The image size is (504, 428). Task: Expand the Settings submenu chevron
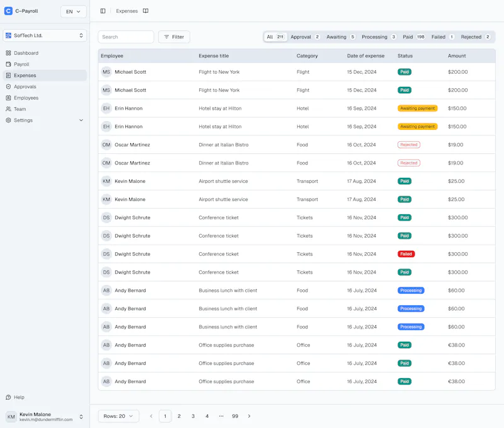click(x=81, y=120)
